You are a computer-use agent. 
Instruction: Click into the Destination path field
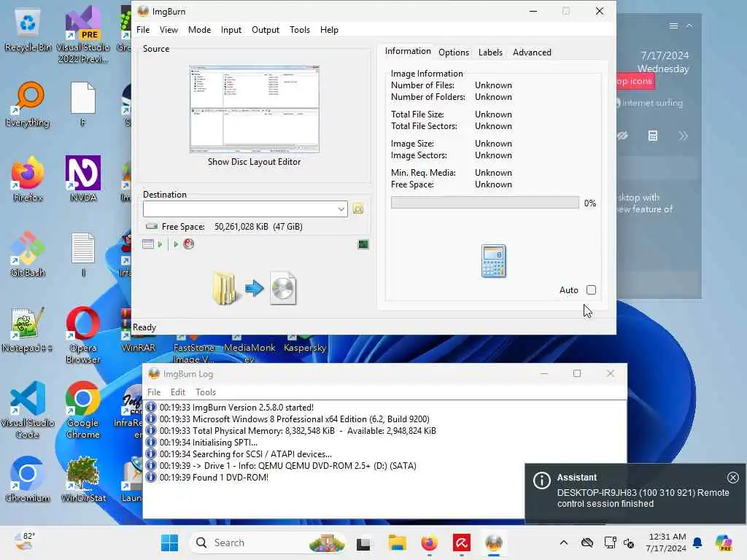240,209
